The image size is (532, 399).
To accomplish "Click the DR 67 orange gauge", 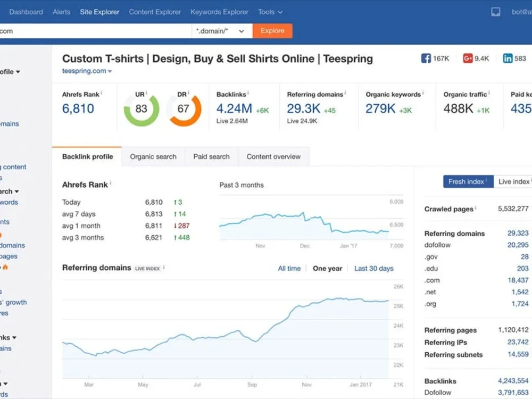I will pyautogui.click(x=184, y=109).
